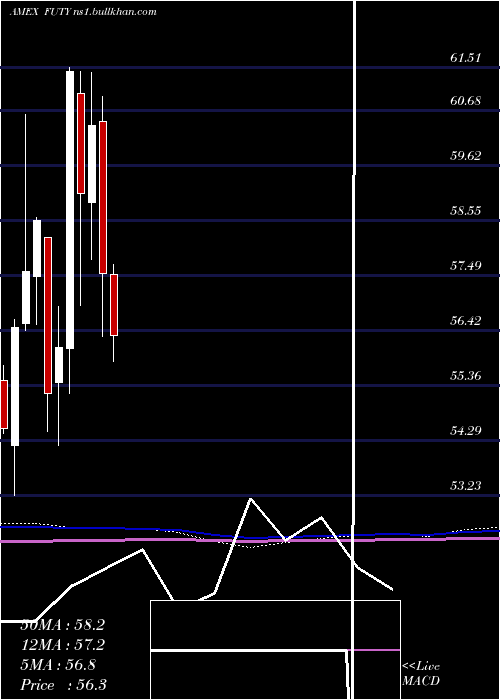Click the 57.49 price axis label
Screen dimensions: 500x700
point(465,266)
